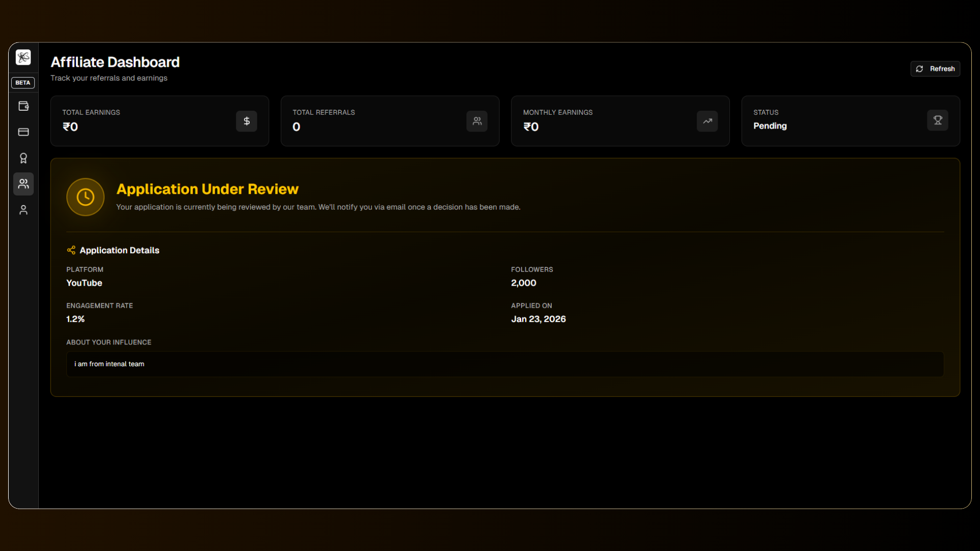Click the app logo at the top left
980x551 pixels.
(23, 58)
